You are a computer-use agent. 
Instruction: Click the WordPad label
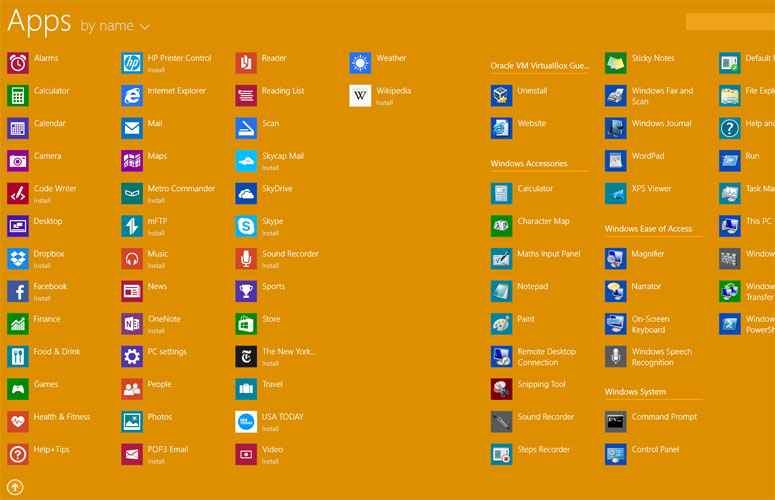click(x=648, y=156)
